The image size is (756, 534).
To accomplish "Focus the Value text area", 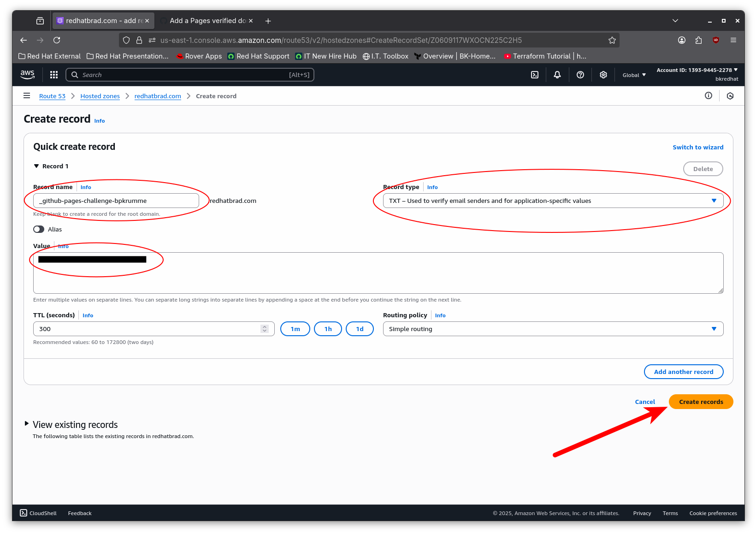I will (x=378, y=273).
